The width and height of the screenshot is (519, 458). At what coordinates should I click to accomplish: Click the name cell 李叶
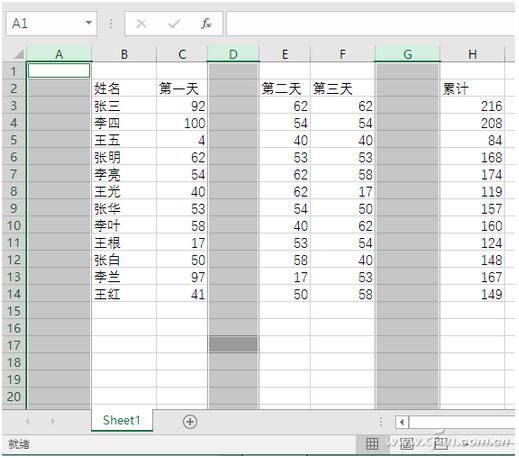124,226
